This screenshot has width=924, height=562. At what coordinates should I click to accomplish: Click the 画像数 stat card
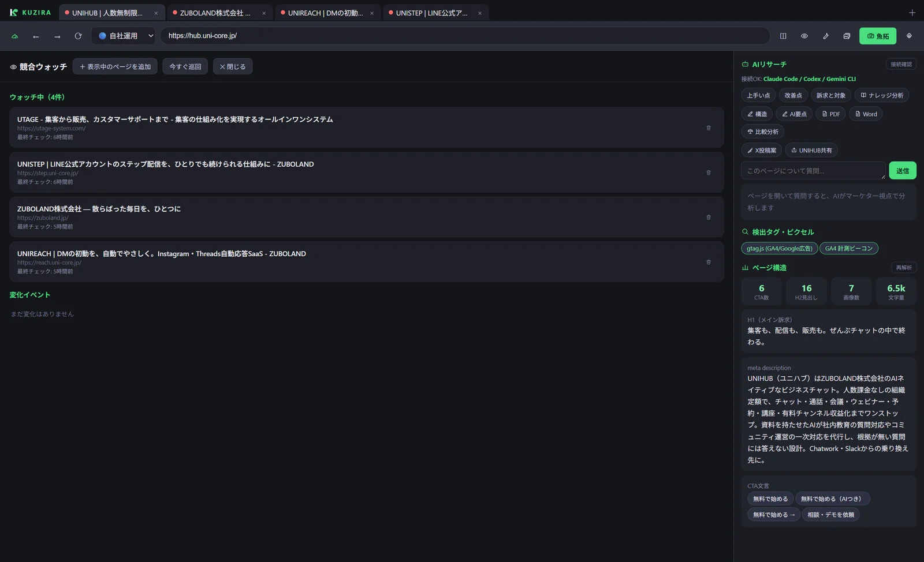tap(851, 291)
